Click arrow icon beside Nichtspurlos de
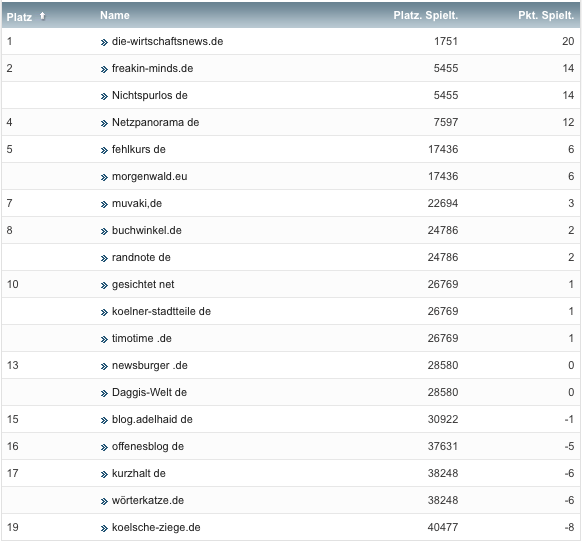 pyautogui.click(x=104, y=97)
